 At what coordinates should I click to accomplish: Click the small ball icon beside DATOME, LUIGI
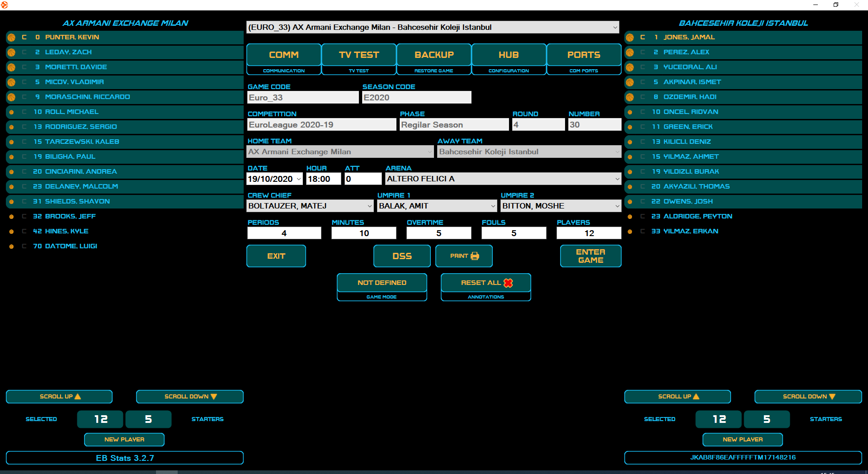tap(11, 246)
